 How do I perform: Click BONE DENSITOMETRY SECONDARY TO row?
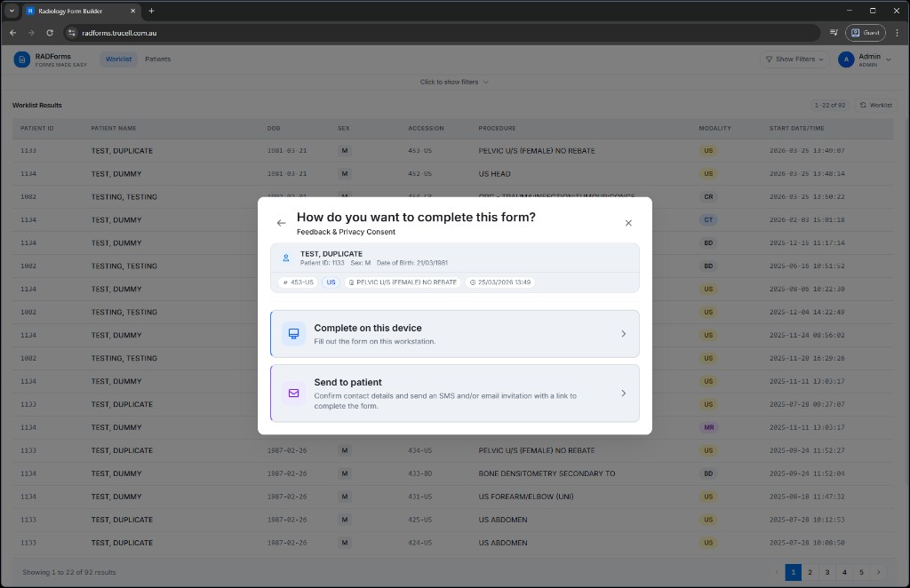(x=452, y=473)
